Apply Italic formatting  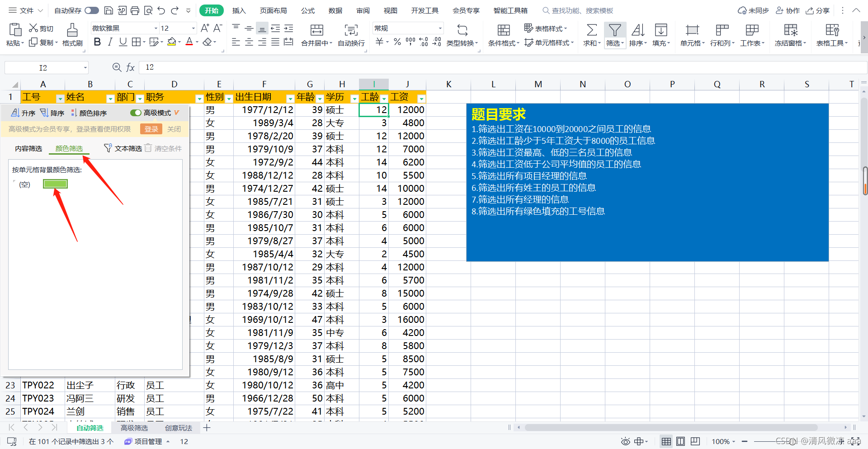click(x=110, y=42)
